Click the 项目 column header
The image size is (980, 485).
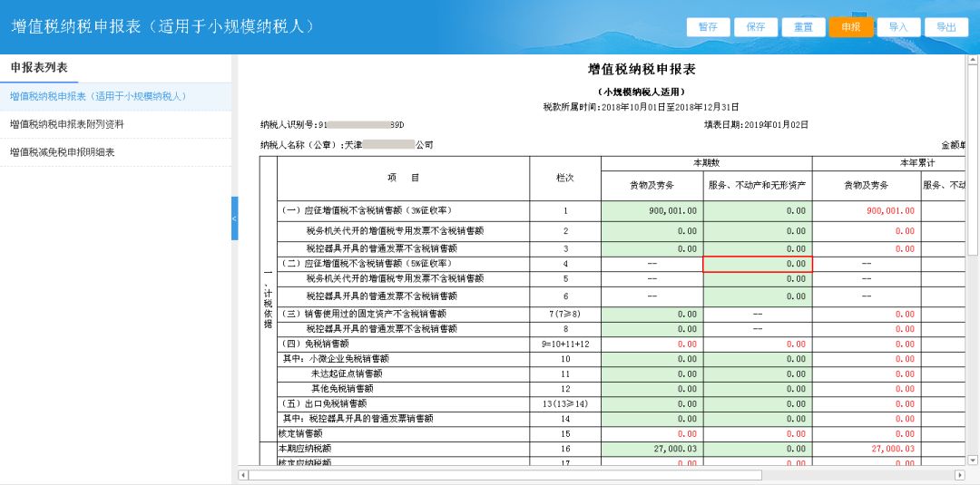click(403, 178)
